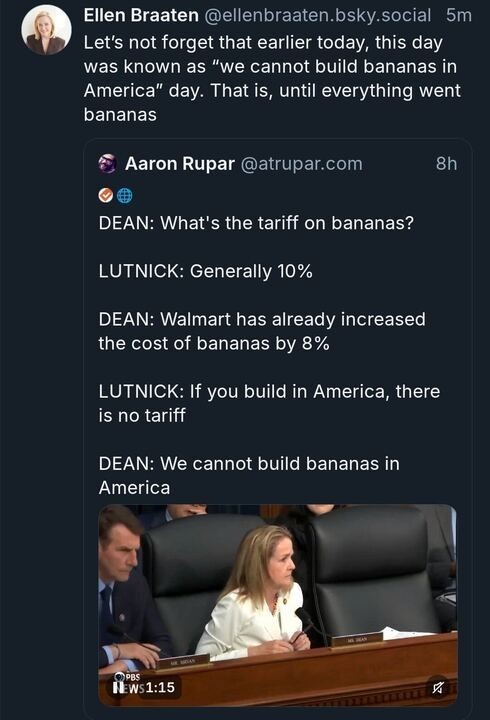Click the PBS News logo watermark
This screenshot has width=490, height=720.
tap(128, 683)
